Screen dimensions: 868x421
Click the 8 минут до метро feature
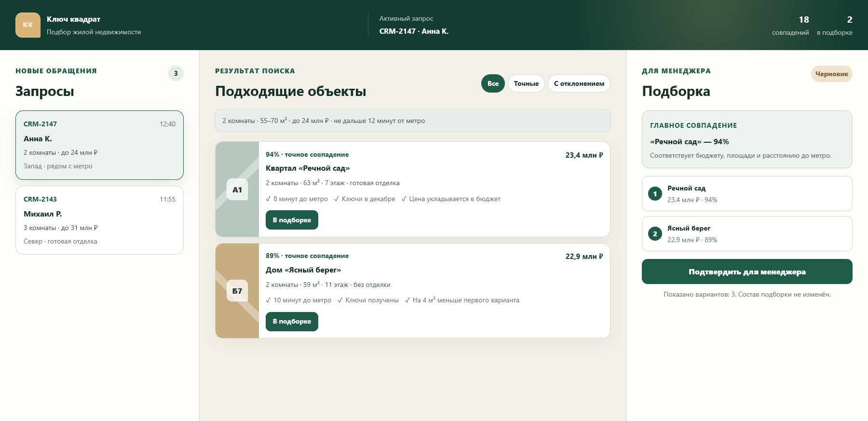[x=297, y=199]
